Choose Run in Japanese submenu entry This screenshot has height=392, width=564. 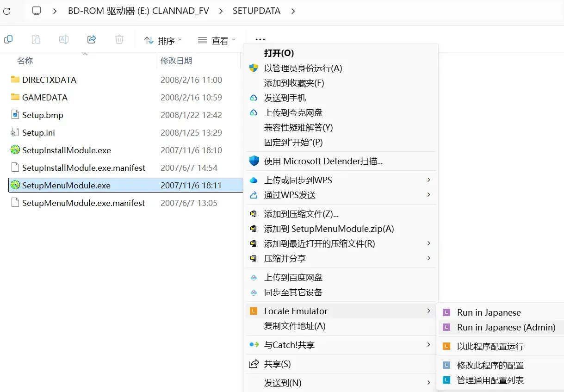coord(501,312)
